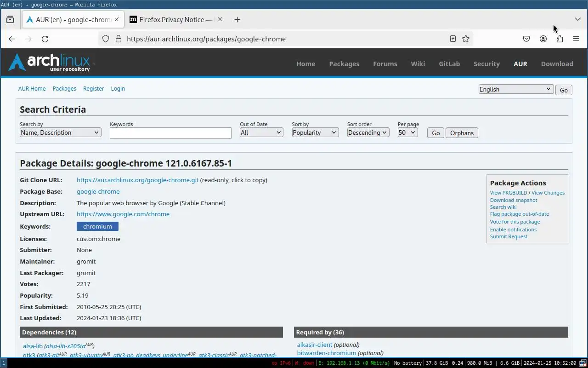
Task: Toggle reader view icon in address bar
Action: [x=453, y=39]
